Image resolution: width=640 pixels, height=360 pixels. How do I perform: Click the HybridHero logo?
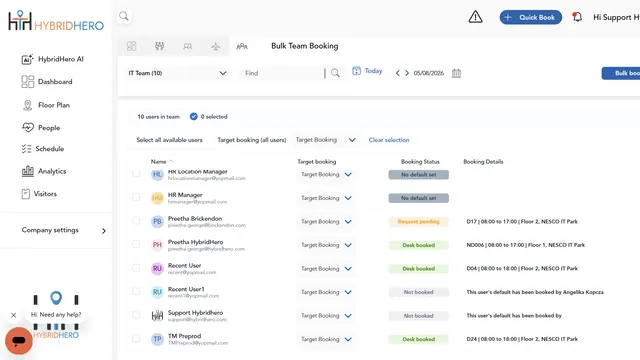coord(56,20)
